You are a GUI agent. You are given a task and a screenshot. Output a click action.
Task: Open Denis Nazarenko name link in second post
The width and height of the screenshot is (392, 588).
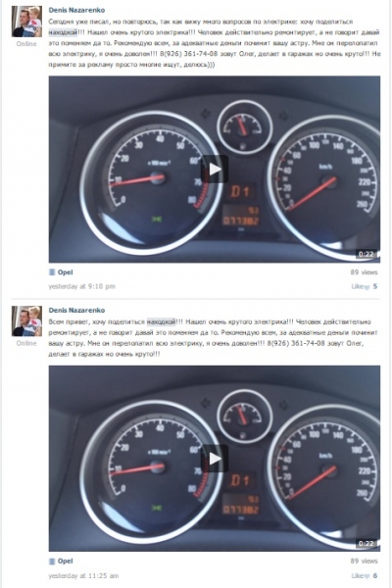(x=76, y=310)
